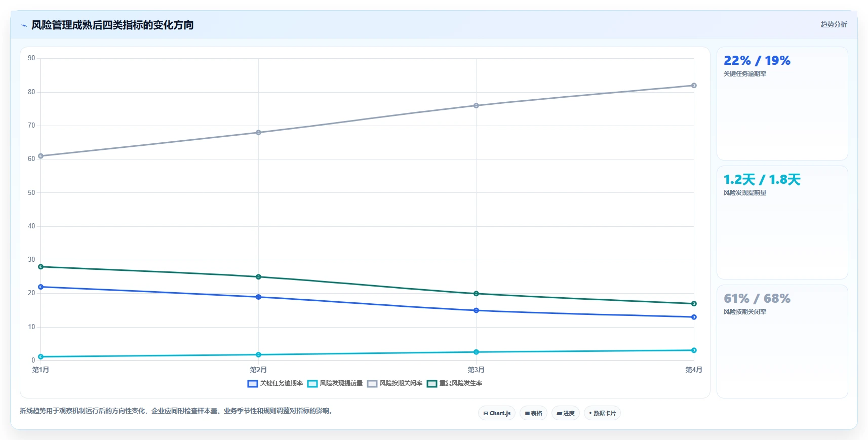Click the 风险按期关闭率 point at 第3月

click(x=476, y=106)
